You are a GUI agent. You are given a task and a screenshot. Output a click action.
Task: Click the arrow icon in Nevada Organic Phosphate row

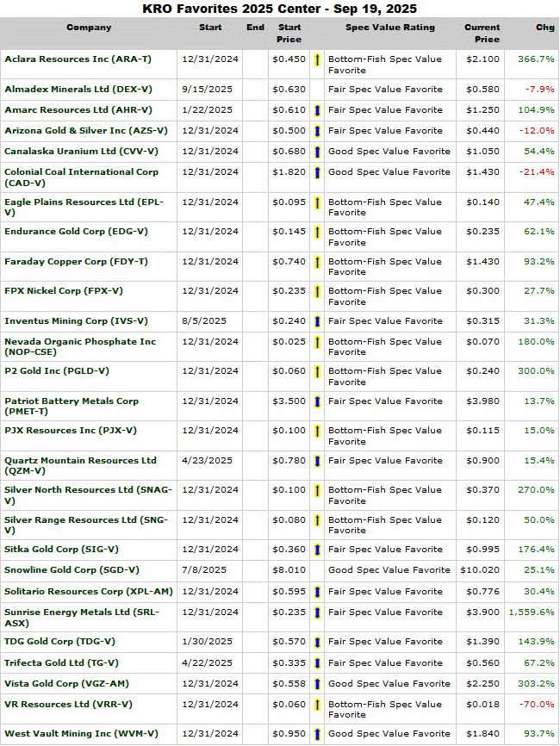pyautogui.click(x=317, y=343)
